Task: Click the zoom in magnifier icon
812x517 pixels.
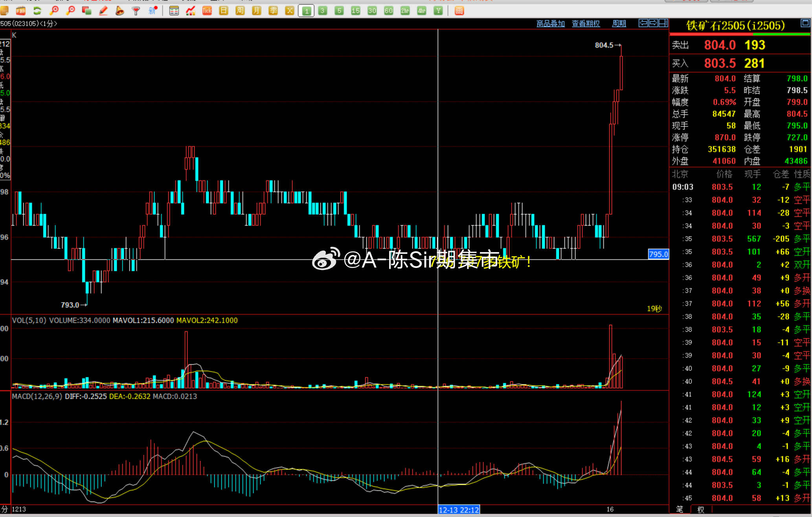Action: [x=54, y=11]
